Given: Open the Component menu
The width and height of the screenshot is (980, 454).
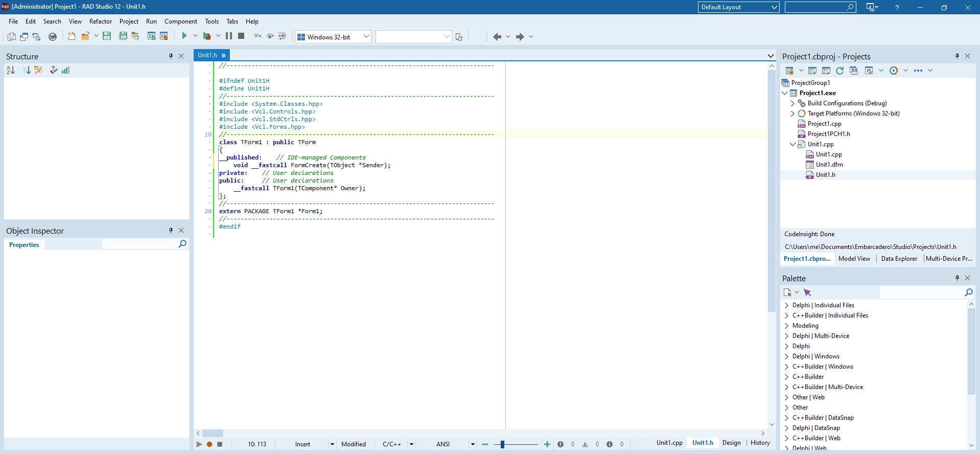Looking at the screenshot, I should (x=181, y=21).
